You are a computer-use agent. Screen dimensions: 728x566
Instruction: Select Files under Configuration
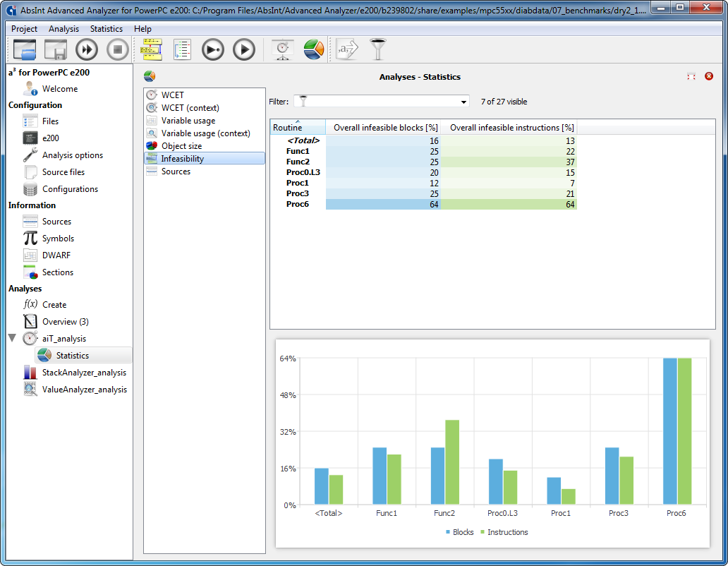point(50,121)
